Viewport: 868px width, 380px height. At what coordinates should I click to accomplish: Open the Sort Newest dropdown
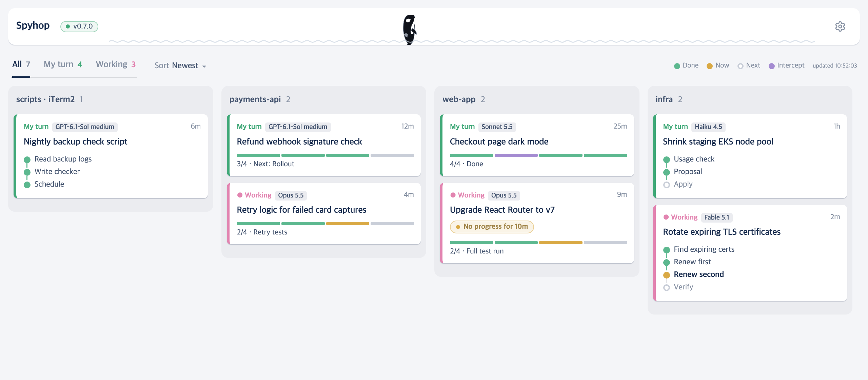(x=180, y=65)
